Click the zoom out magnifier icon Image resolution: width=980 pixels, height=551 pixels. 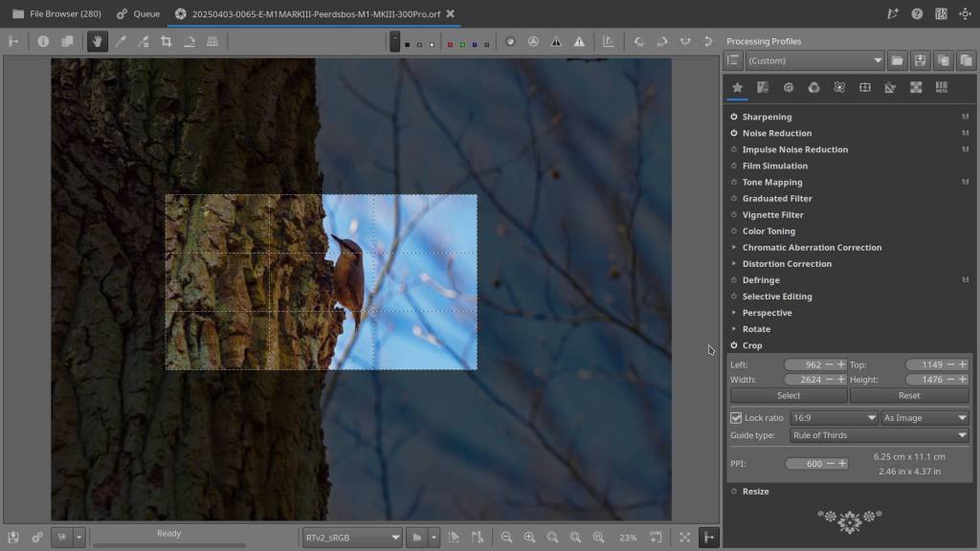point(506,538)
